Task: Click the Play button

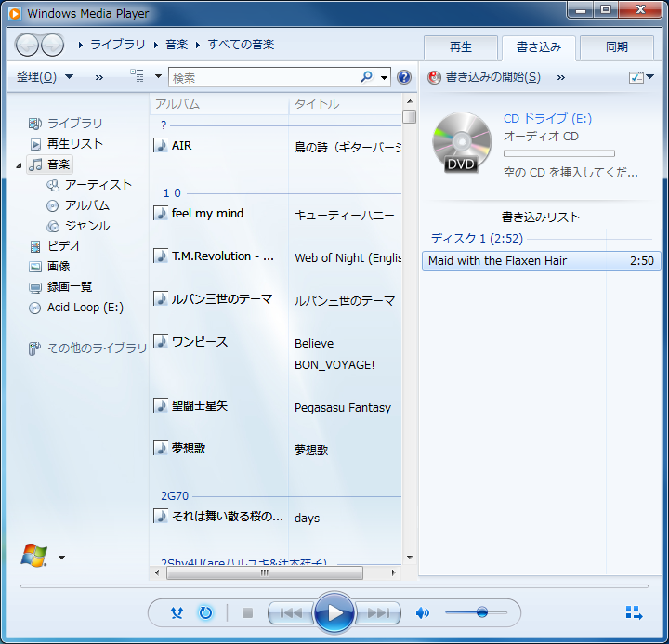Action: point(334,613)
